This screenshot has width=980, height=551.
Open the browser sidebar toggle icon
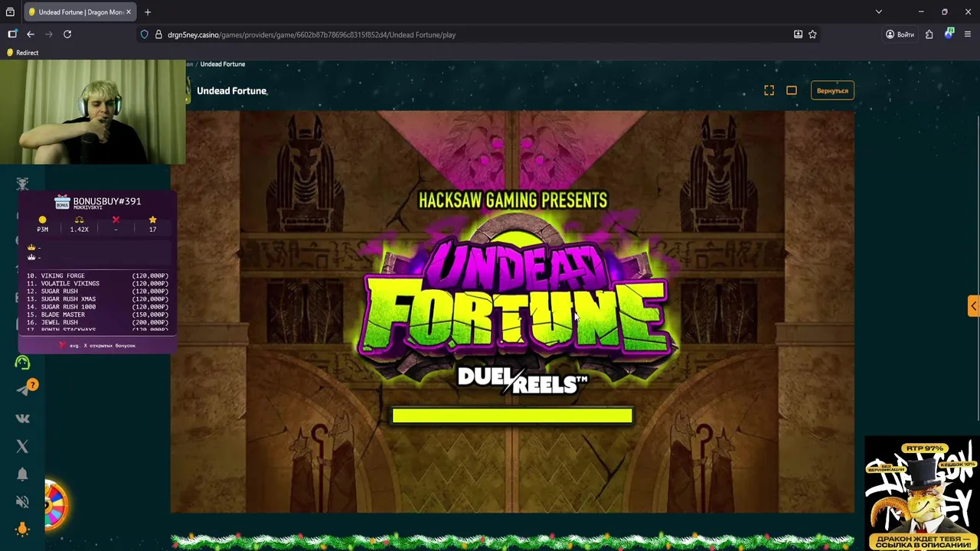point(12,34)
